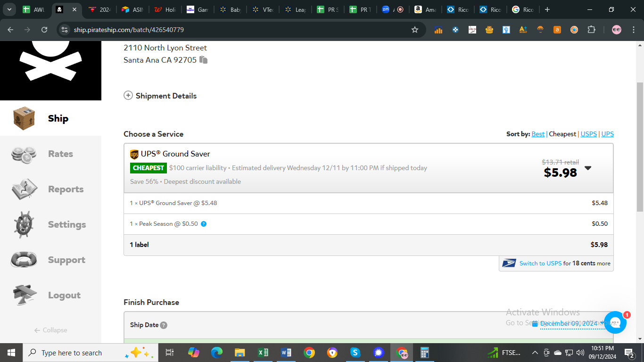Open the Windows notification center
Image resolution: width=644 pixels, height=362 pixels.
click(x=629, y=353)
